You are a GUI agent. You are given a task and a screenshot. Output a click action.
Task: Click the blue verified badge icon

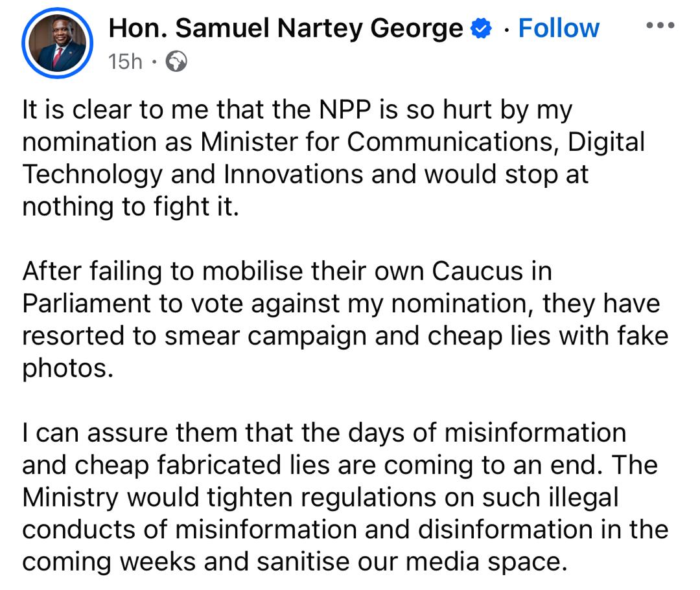[x=481, y=28]
